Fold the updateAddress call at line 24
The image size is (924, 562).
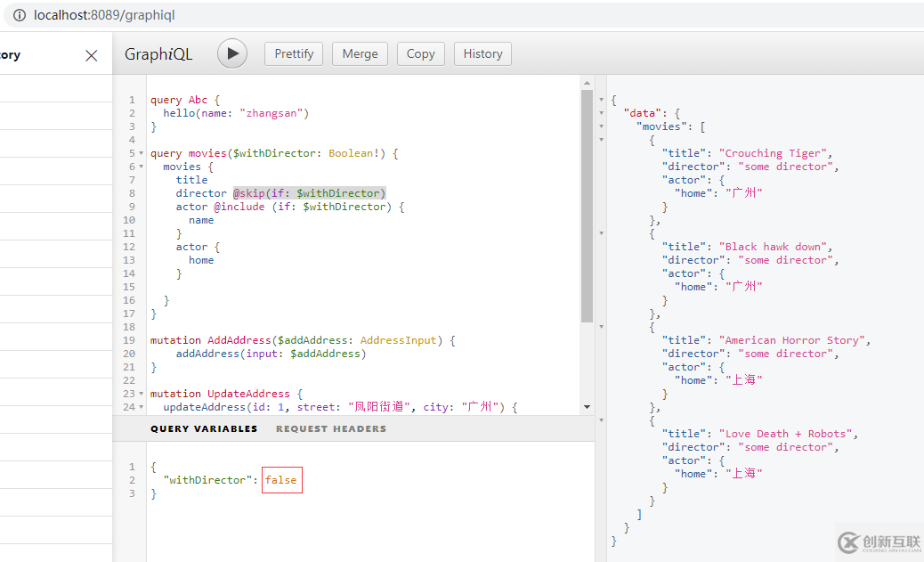coord(142,407)
